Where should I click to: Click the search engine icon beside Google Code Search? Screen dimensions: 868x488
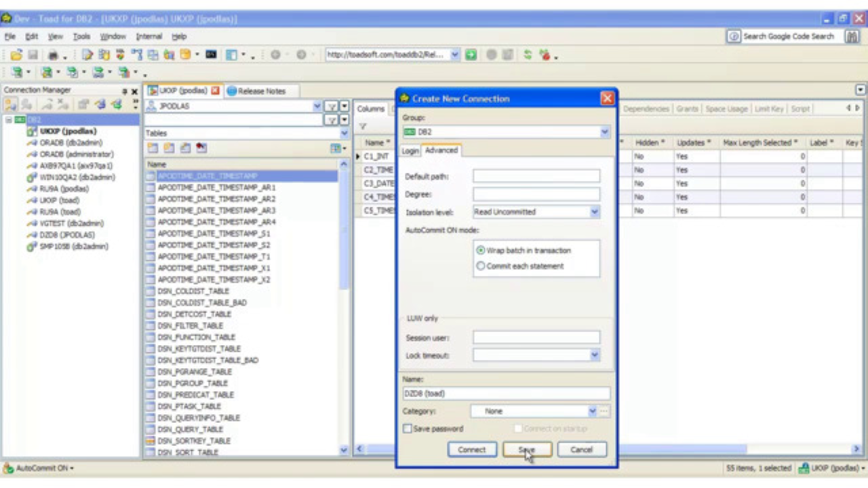click(x=734, y=37)
